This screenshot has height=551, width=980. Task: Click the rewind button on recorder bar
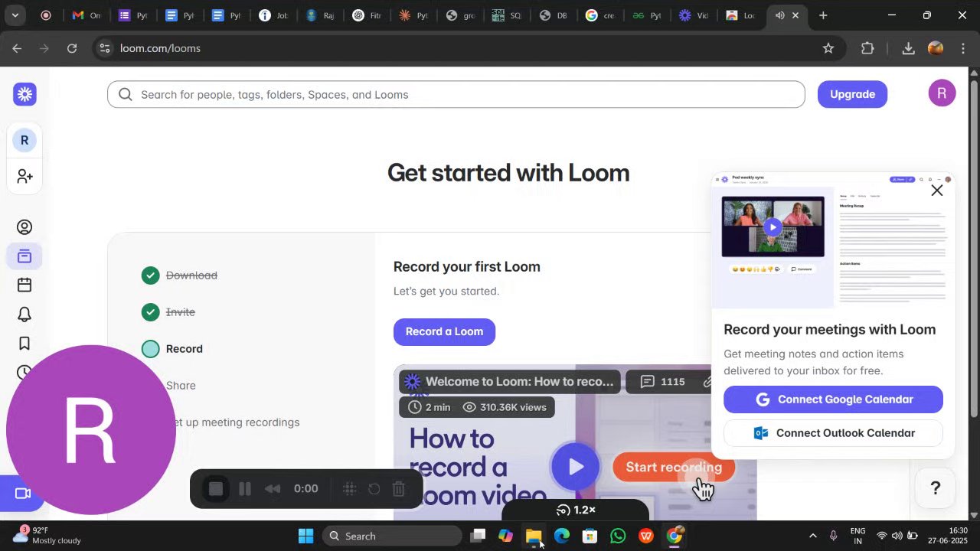coord(273,488)
